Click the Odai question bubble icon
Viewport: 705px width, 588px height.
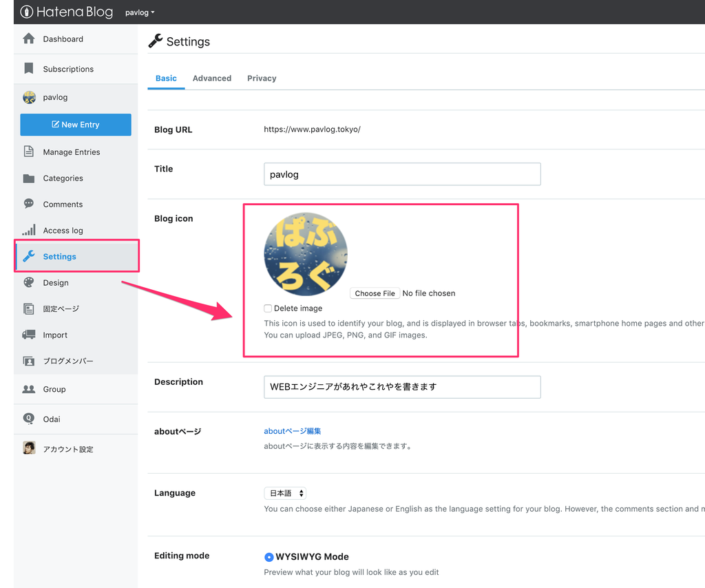(x=29, y=419)
